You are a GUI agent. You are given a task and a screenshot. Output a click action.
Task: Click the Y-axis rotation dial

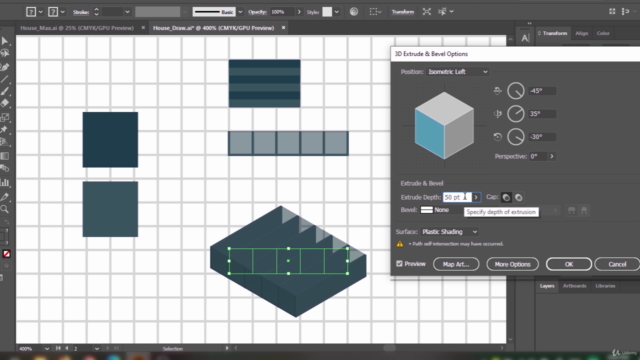click(x=516, y=114)
